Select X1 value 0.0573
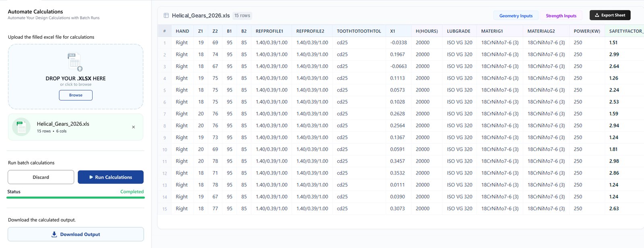Viewport: 644px width, 248px height. point(397,90)
